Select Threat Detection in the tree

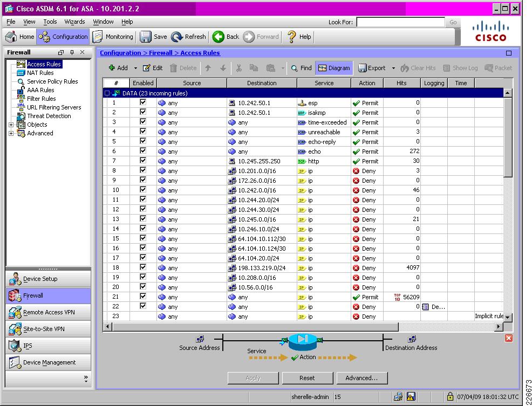pyautogui.click(x=49, y=116)
